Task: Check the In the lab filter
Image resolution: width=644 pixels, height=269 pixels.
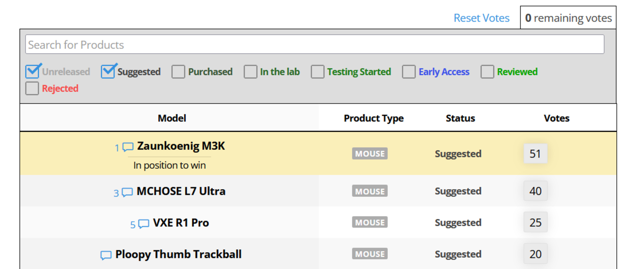Action: [x=251, y=72]
